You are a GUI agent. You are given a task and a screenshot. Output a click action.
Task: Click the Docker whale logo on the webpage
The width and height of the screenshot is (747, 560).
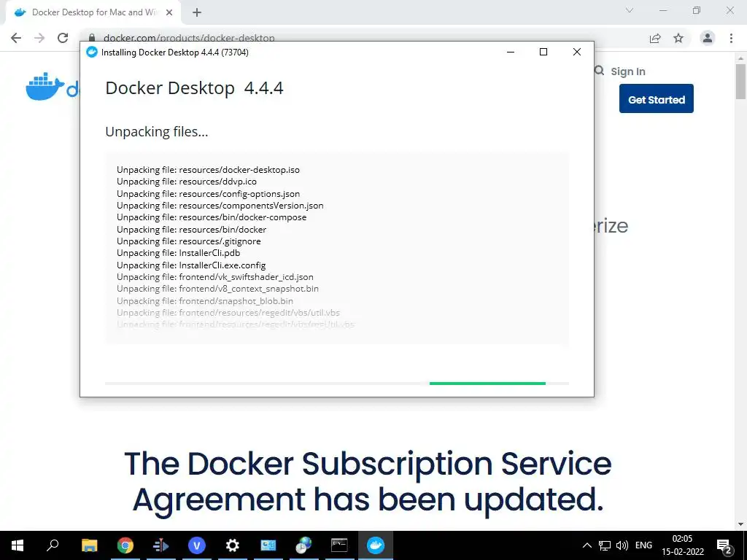45,87
